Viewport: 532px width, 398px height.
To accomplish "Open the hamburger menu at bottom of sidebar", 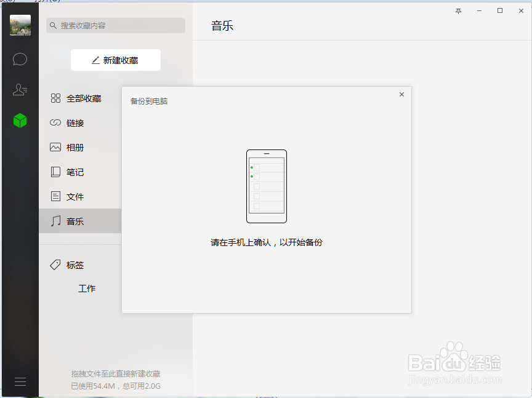I will tap(20, 381).
